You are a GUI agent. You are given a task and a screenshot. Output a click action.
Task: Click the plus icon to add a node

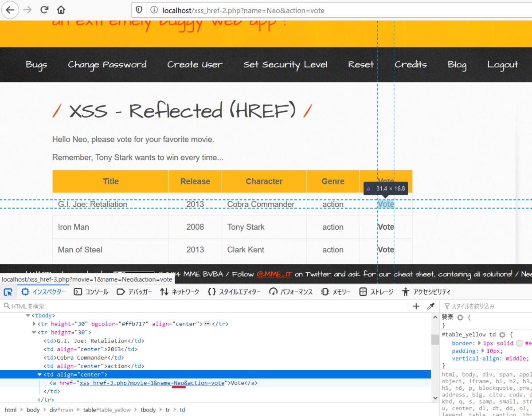[x=416, y=306]
